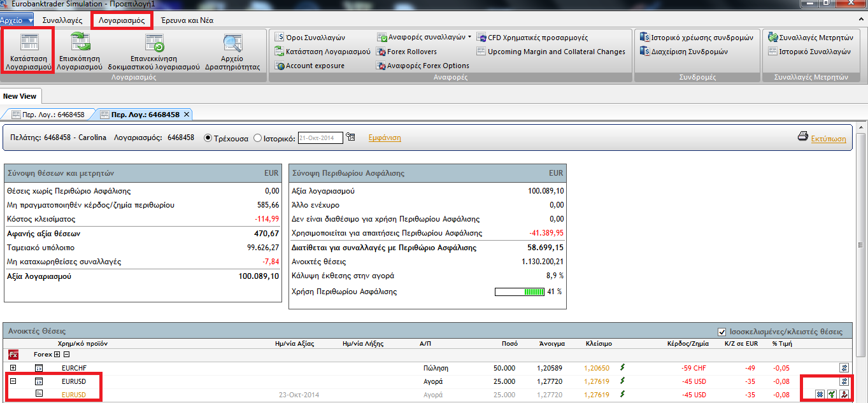Click the Ποσό column header
The image size is (868, 403).
(x=509, y=343)
